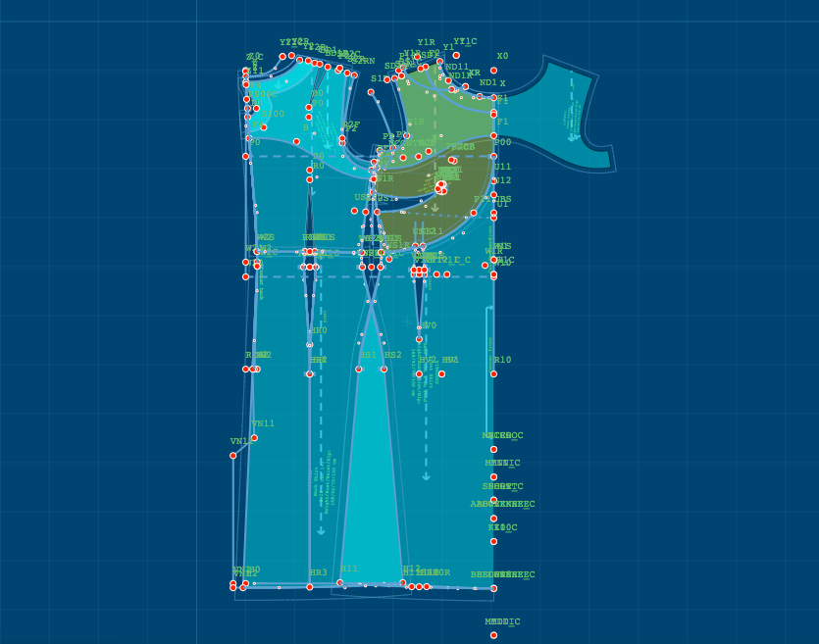Select the HS2 point
The image size is (819, 644).
tap(384, 370)
